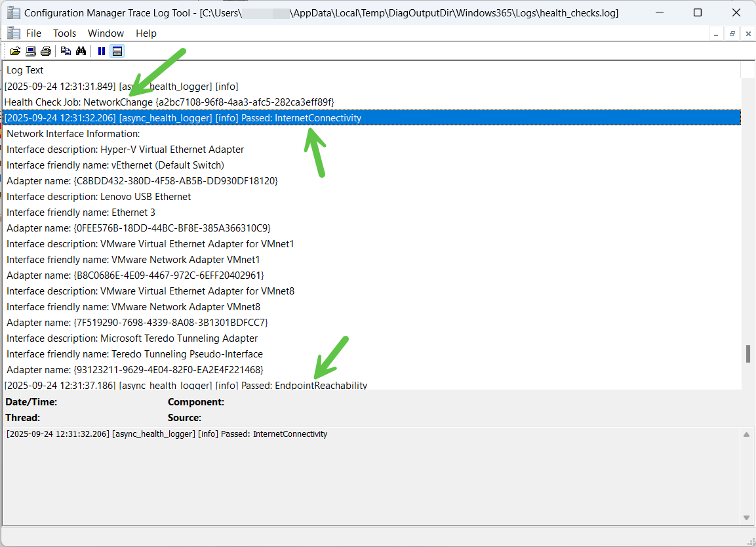
Task: Click the Print toolbar icon
Action: [45, 51]
